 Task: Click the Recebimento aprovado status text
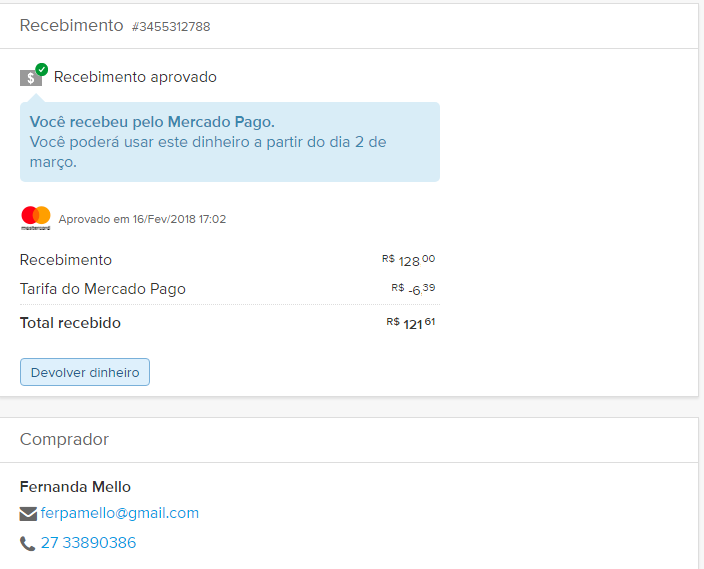tap(135, 77)
